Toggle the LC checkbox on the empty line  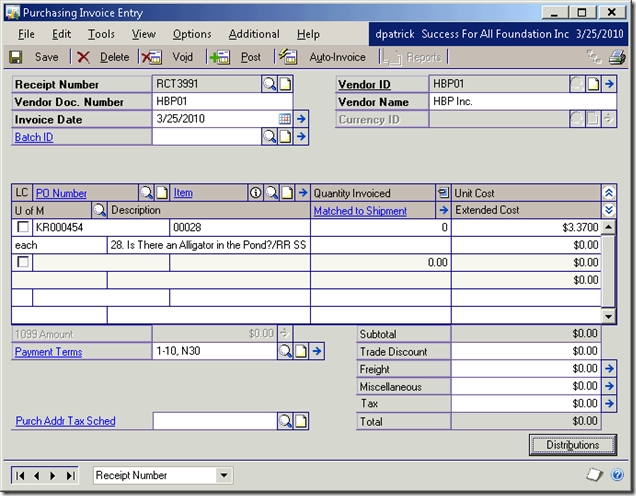coord(23,262)
